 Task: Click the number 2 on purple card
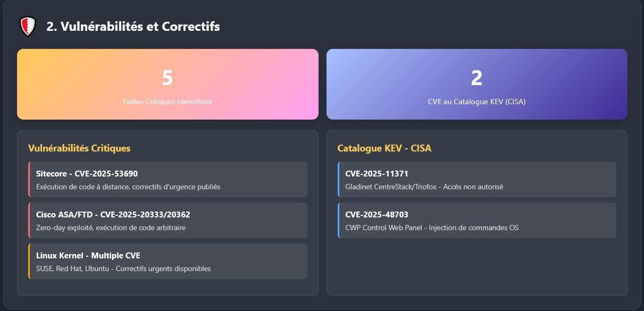pyautogui.click(x=476, y=78)
